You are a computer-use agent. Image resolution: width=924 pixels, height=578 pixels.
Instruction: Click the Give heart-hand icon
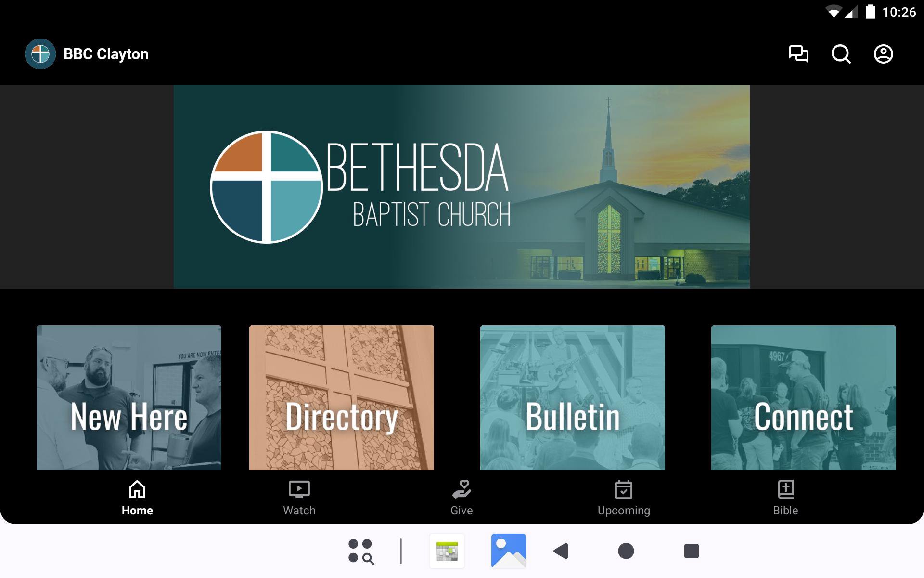[462, 489]
